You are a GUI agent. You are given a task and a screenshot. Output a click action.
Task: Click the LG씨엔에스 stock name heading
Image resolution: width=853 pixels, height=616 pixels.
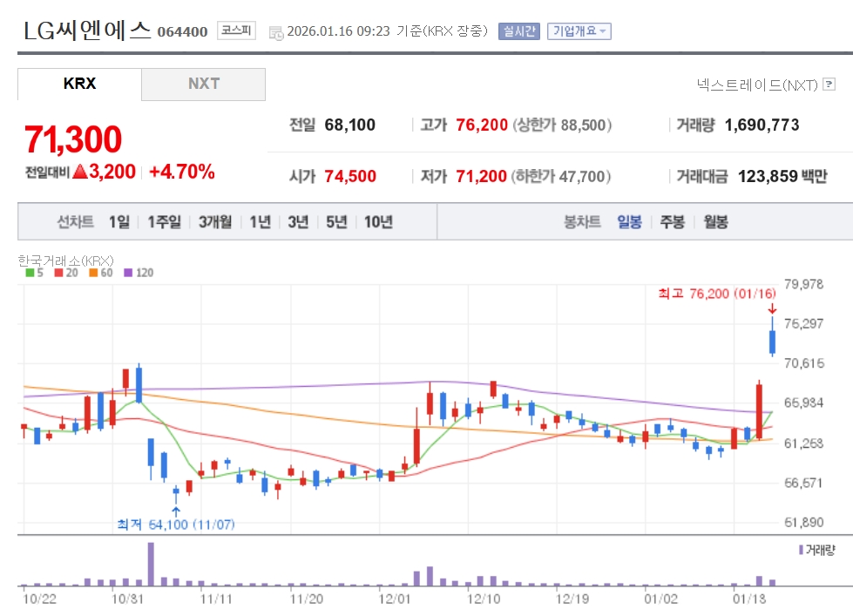click(x=87, y=30)
